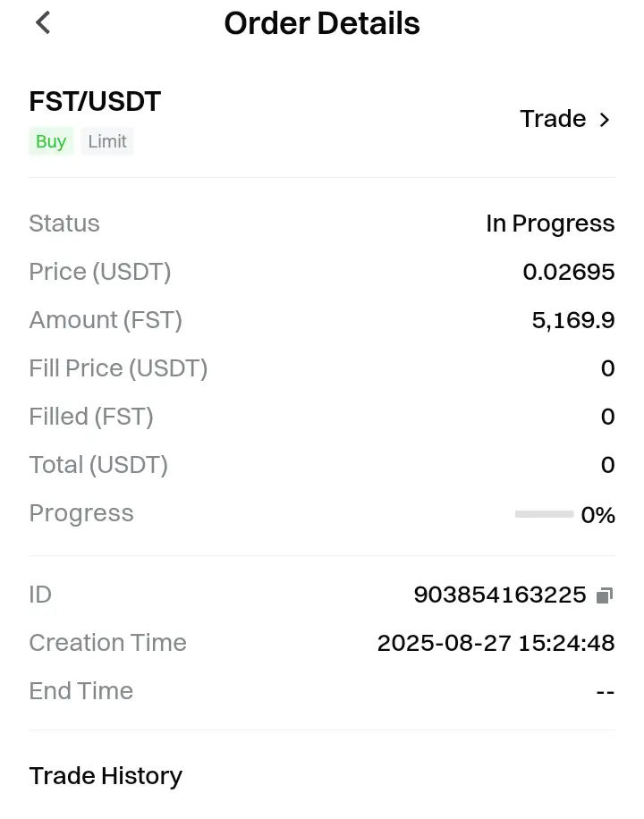Image resolution: width=644 pixels, height=819 pixels.
Task: Tap the In Progress status value
Action: [x=550, y=224]
